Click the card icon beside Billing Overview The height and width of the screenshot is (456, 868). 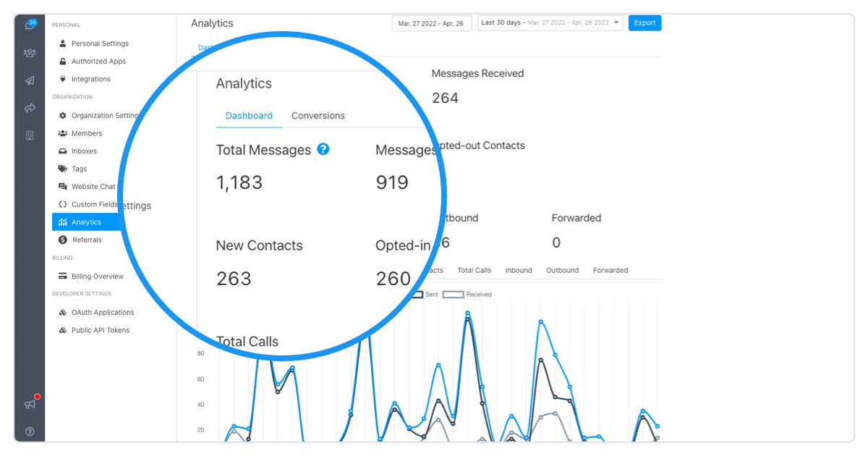pyautogui.click(x=64, y=276)
